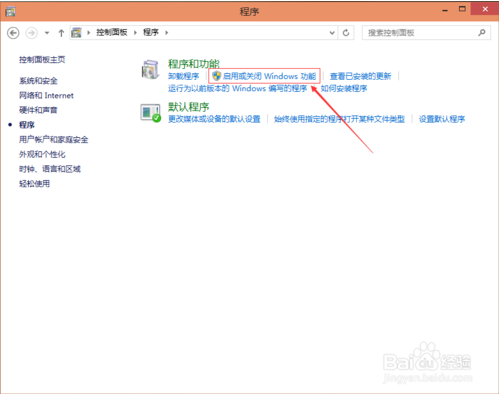Click 设置默认程序 link
Screen dimensions: 499x394
pos(442,119)
